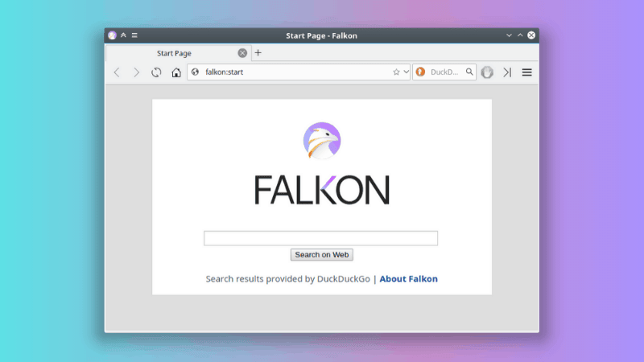Viewport: 644px width, 362px height.
Task: Toggle keep-above arrows in title bar
Action: (x=123, y=35)
